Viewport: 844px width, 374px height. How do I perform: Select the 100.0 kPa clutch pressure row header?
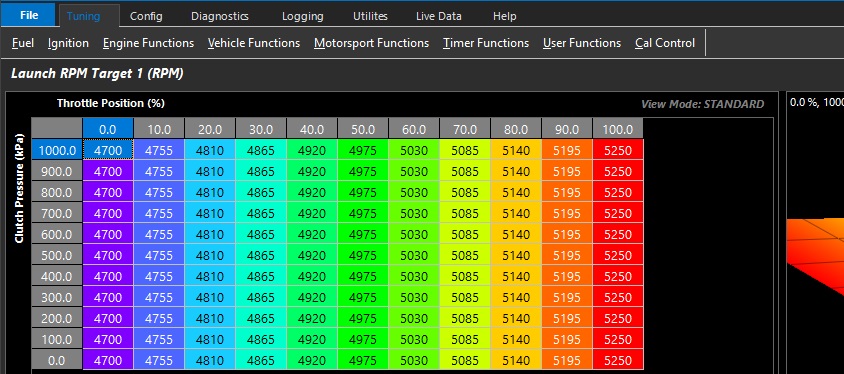click(x=57, y=339)
